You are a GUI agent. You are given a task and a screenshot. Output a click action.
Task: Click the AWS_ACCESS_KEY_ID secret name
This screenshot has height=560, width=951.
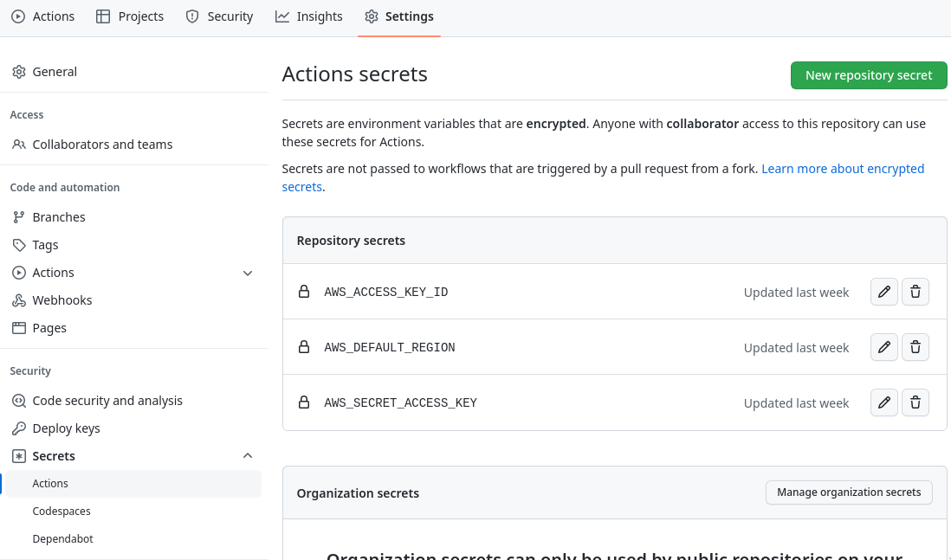[x=385, y=293]
